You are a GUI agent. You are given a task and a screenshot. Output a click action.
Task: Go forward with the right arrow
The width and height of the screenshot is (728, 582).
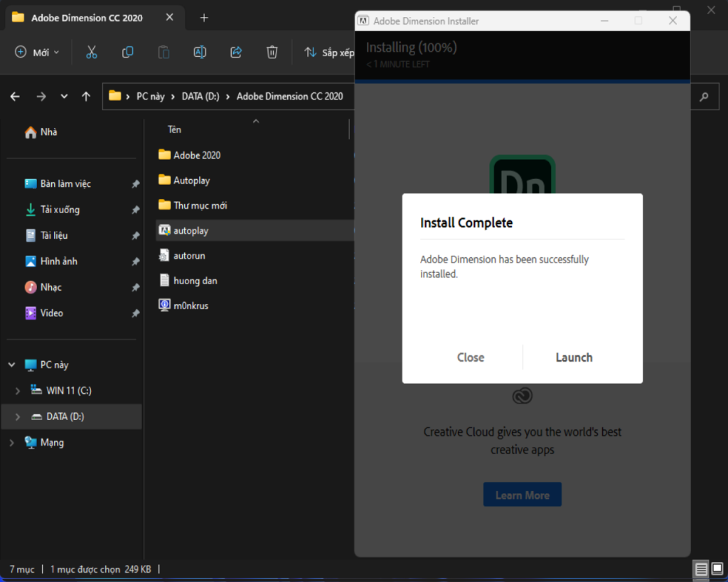41,97
